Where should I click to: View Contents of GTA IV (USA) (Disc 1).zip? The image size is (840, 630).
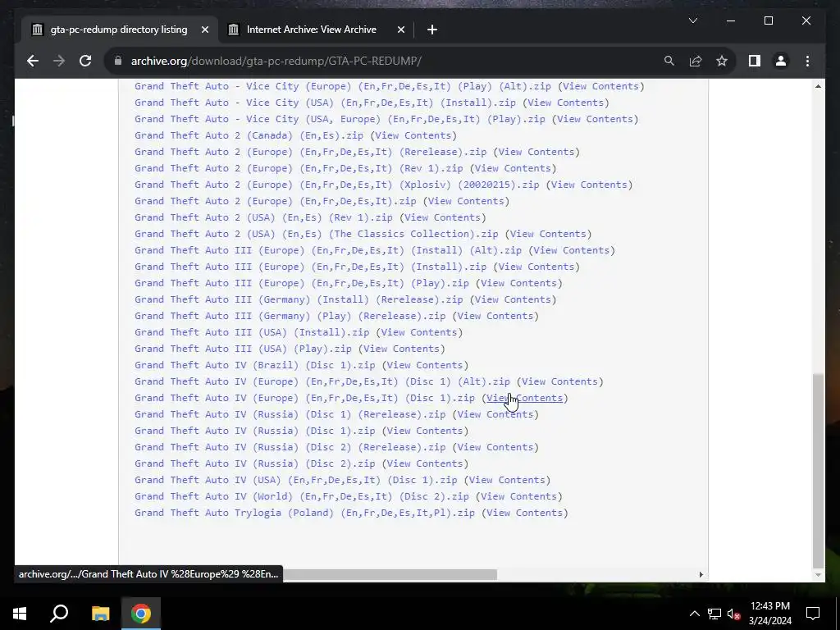pos(507,480)
